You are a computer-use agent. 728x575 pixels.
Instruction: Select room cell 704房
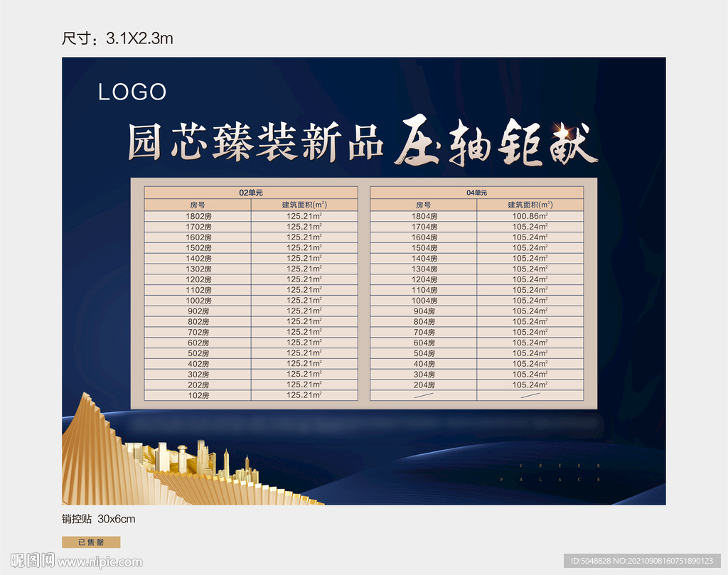(x=424, y=333)
